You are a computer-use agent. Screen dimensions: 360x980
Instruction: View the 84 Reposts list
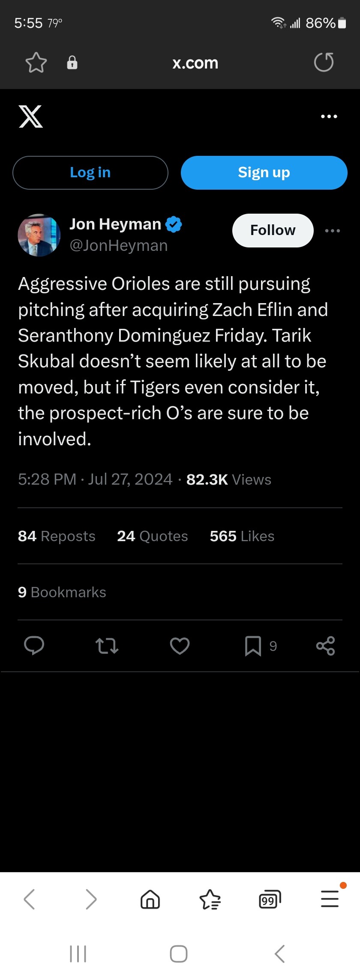coord(57,536)
